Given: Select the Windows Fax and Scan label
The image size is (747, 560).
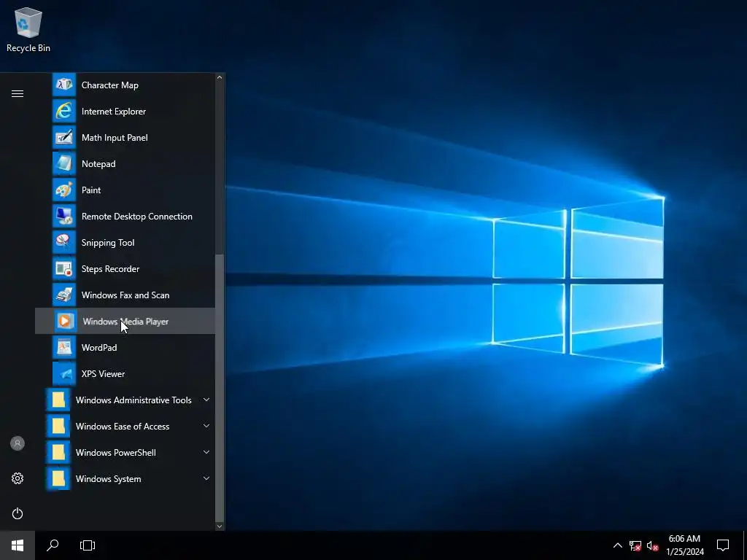Looking at the screenshot, I should pyautogui.click(x=125, y=295).
